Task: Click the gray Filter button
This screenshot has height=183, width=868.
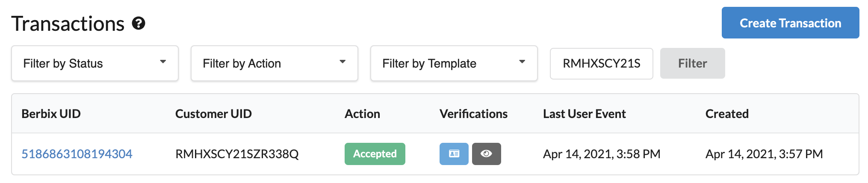Action: click(693, 63)
